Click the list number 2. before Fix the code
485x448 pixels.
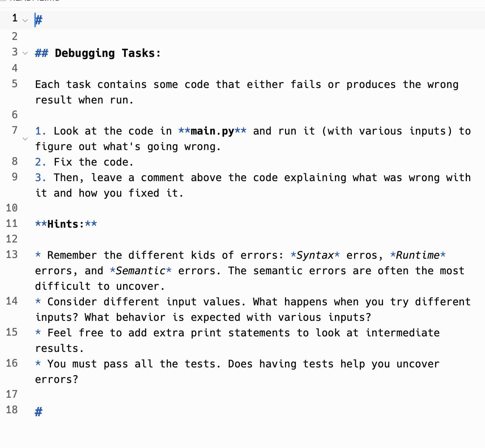[41, 162]
